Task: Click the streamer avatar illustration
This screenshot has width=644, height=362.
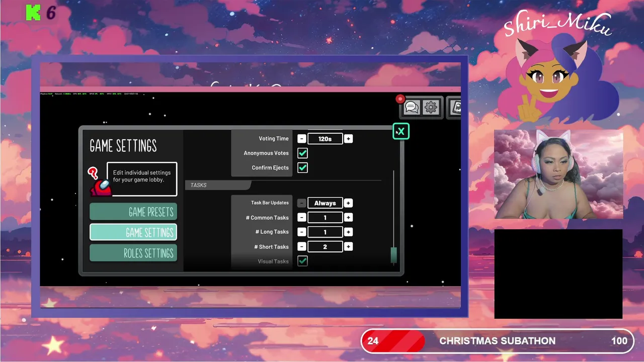Action: 557,78
